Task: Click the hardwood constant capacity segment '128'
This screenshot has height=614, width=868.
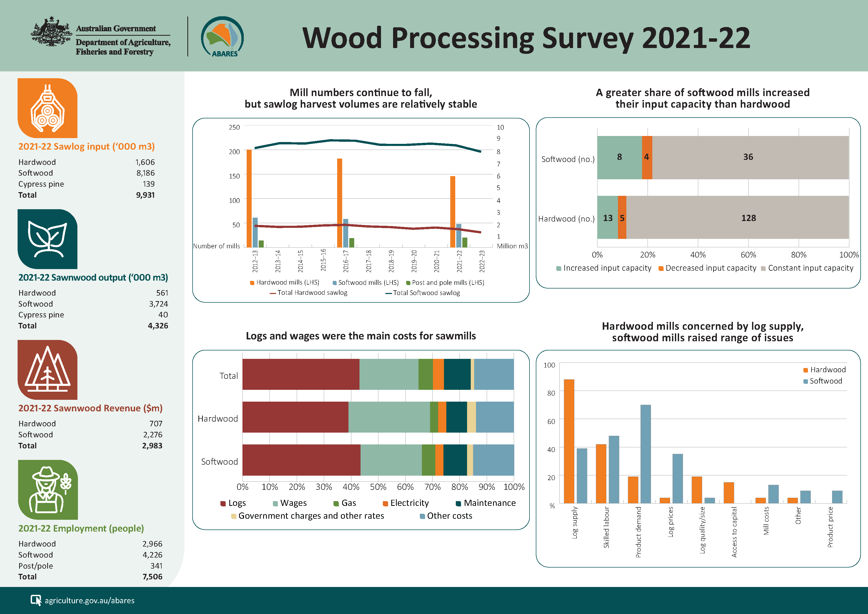Action: pos(738,218)
